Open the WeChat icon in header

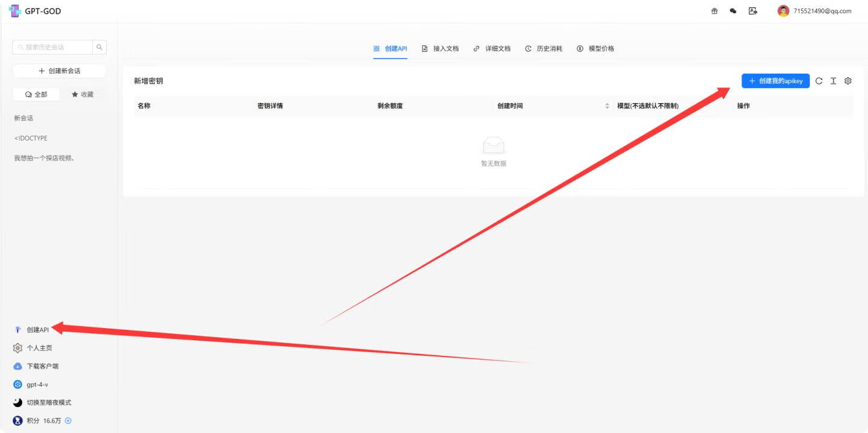coord(734,11)
